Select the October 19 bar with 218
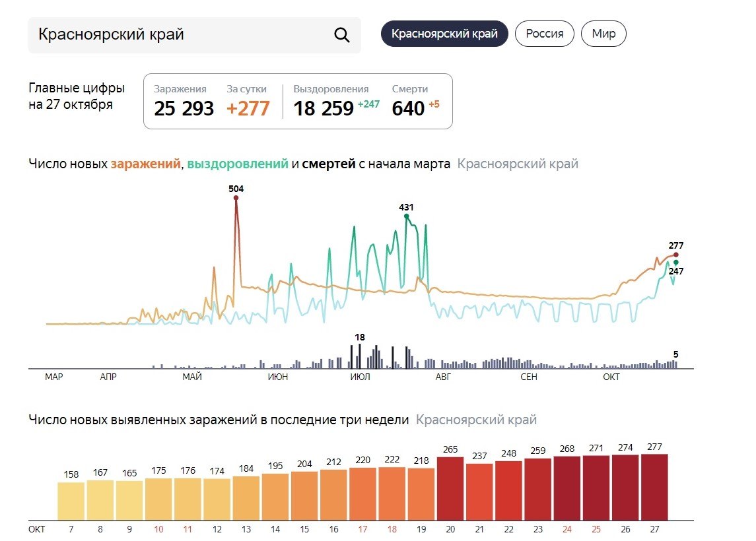756x541 pixels. click(x=421, y=494)
